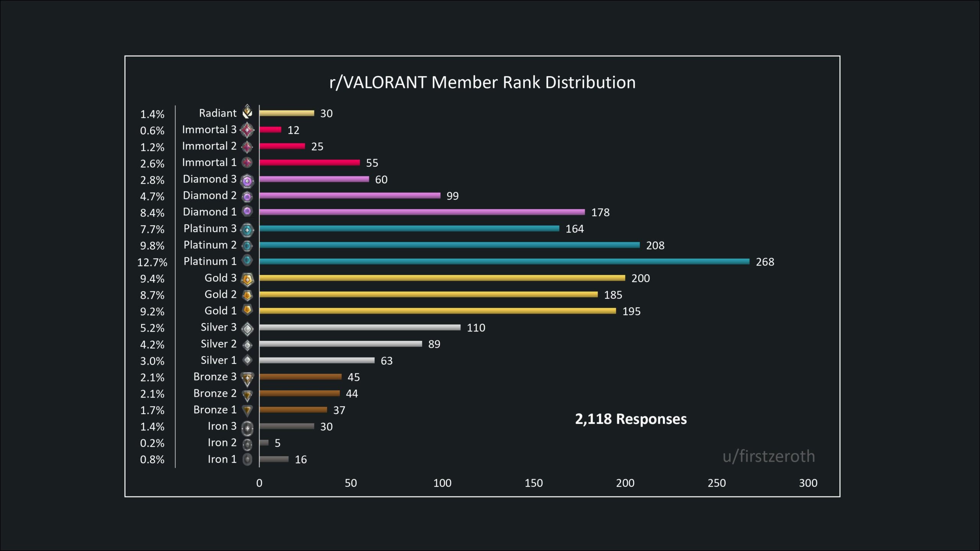Click the Immortal 1 rank icon

pos(247,163)
